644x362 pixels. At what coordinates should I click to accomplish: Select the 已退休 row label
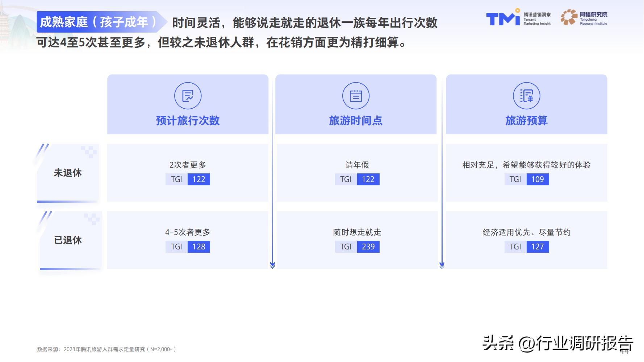[x=67, y=240]
